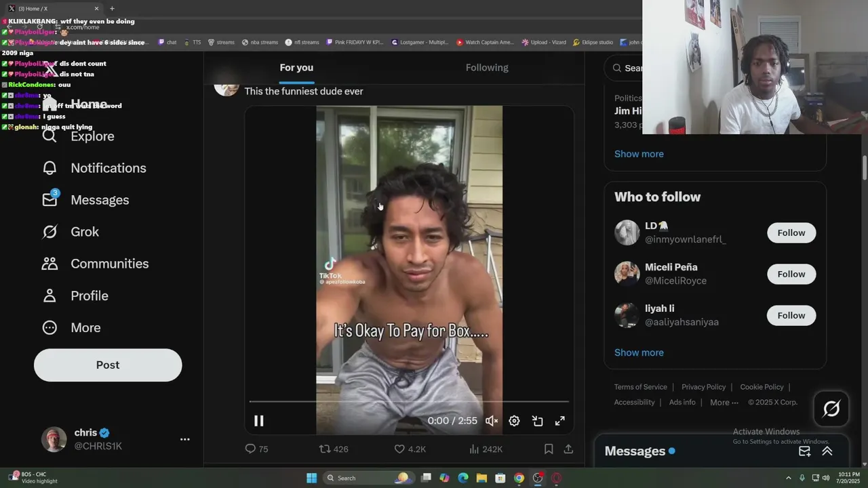Image resolution: width=868 pixels, height=488 pixels.
Task: Open Watch Captain America bookmark
Action: click(486, 42)
